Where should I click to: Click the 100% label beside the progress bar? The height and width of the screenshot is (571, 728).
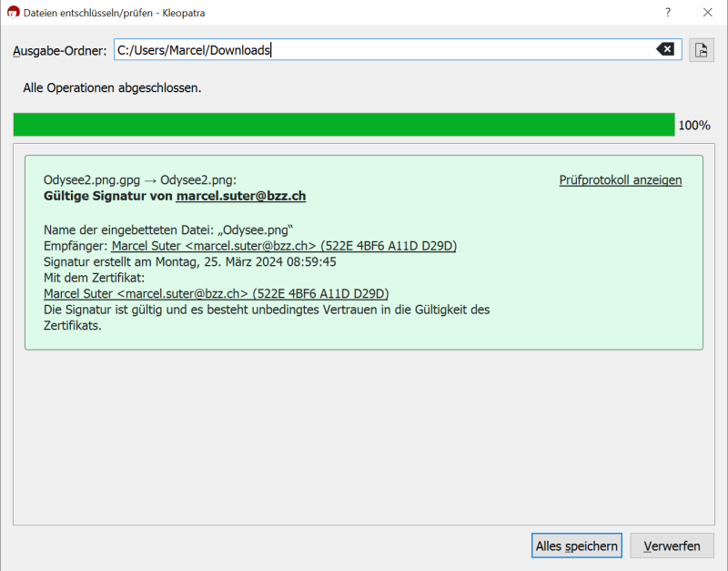click(x=694, y=125)
